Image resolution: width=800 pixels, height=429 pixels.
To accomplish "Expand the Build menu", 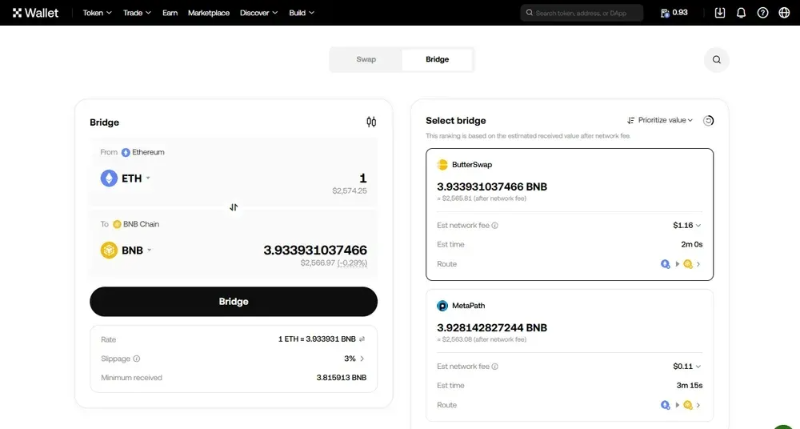I will (x=302, y=13).
